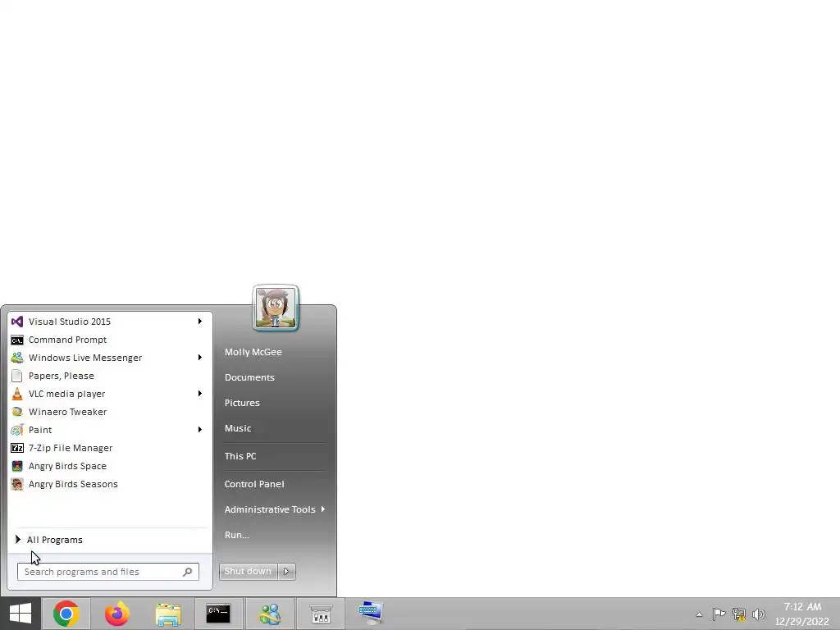Image resolution: width=840 pixels, height=630 pixels.
Task: Click the search magnifier icon
Action: 188,572
